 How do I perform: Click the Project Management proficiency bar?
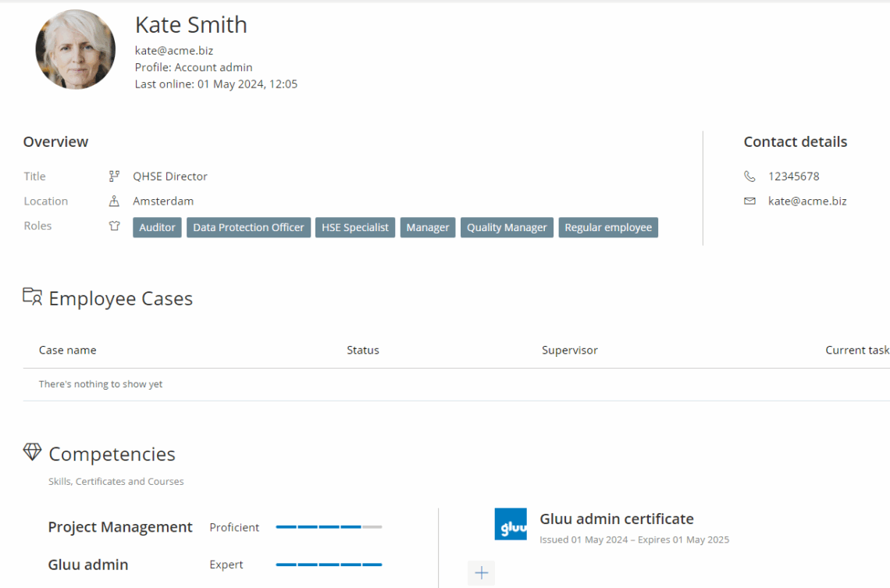(x=329, y=527)
